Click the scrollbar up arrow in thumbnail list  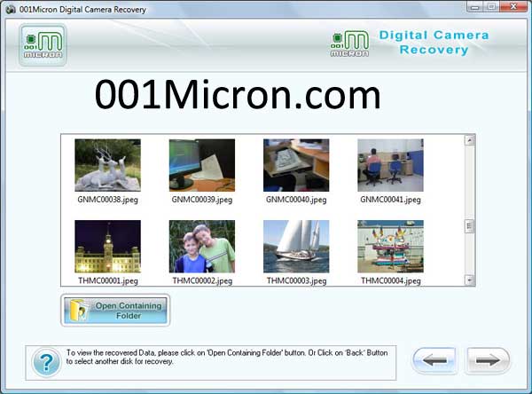470,140
